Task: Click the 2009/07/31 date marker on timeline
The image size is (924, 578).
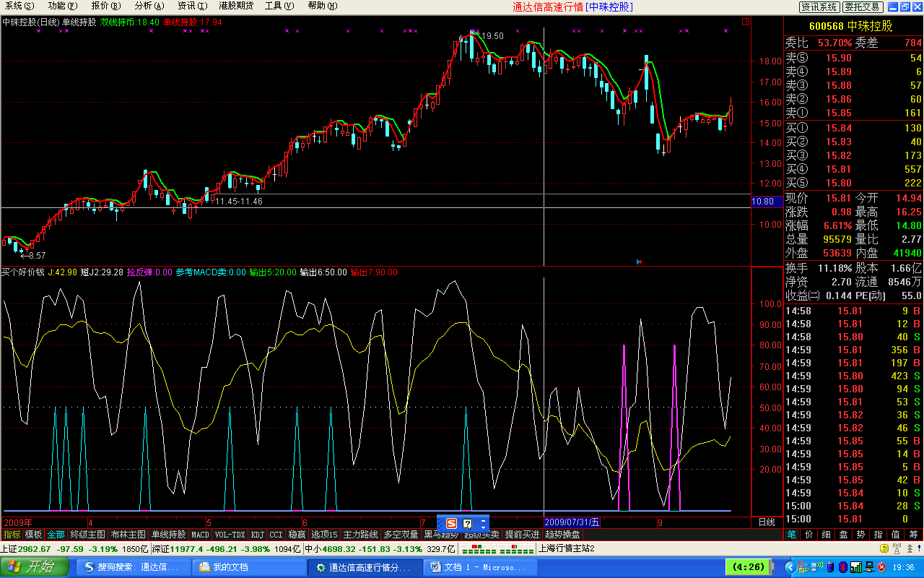Action: (572, 522)
